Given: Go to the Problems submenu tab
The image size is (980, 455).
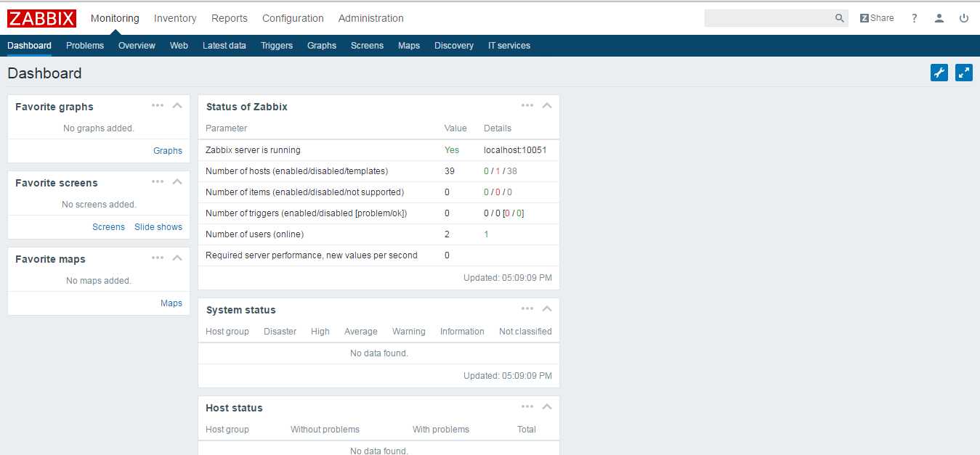Looking at the screenshot, I should pos(85,45).
